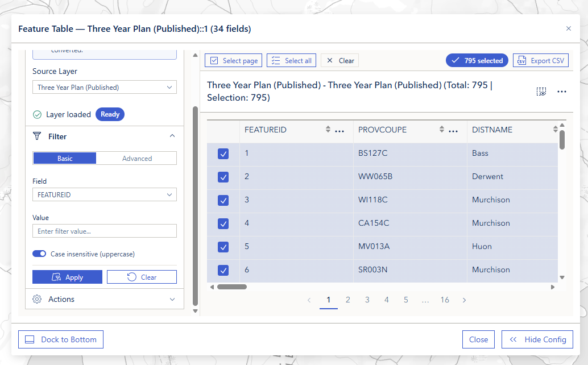The image size is (588, 365).
Task: Uncheck the row 1 BS127C checkbox
Action: (x=223, y=154)
